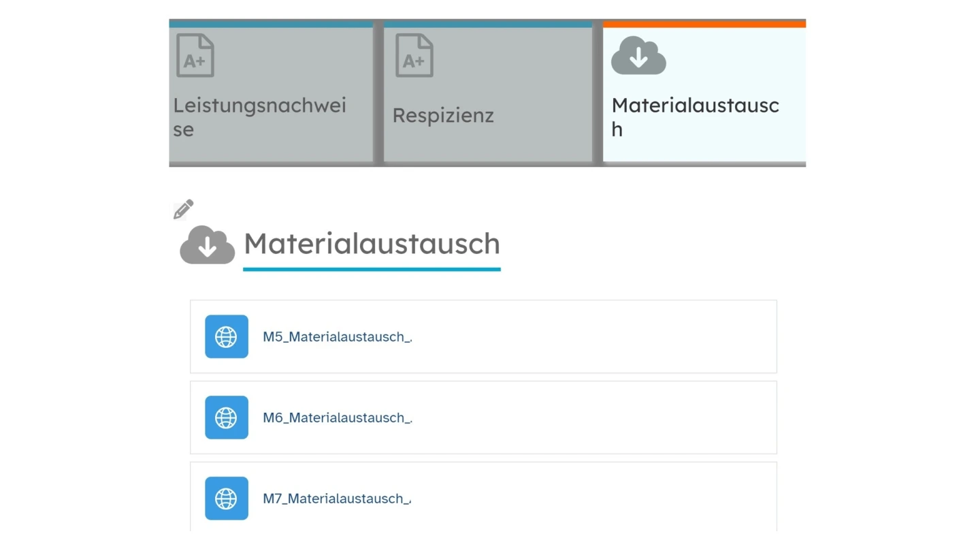Viewport: 980px width, 538px height.
Task: Open the M7_Materialaustausch_ link
Action: tap(336, 499)
